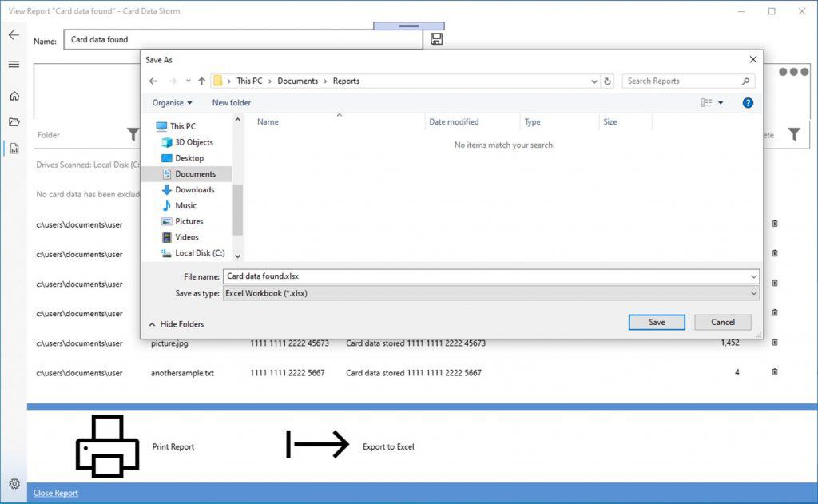Go to Home using the sidebar house icon
818x504 pixels.
[x=14, y=96]
